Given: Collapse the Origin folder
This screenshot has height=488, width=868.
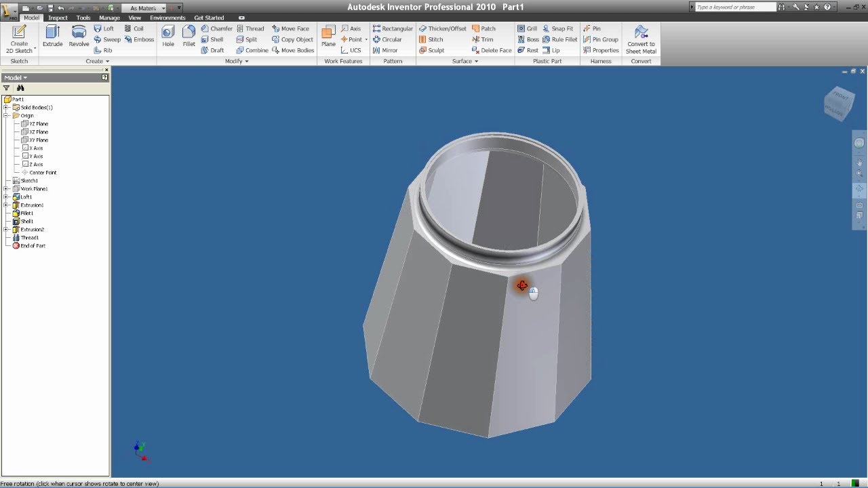Looking at the screenshot, I should [x=6, y=116].
